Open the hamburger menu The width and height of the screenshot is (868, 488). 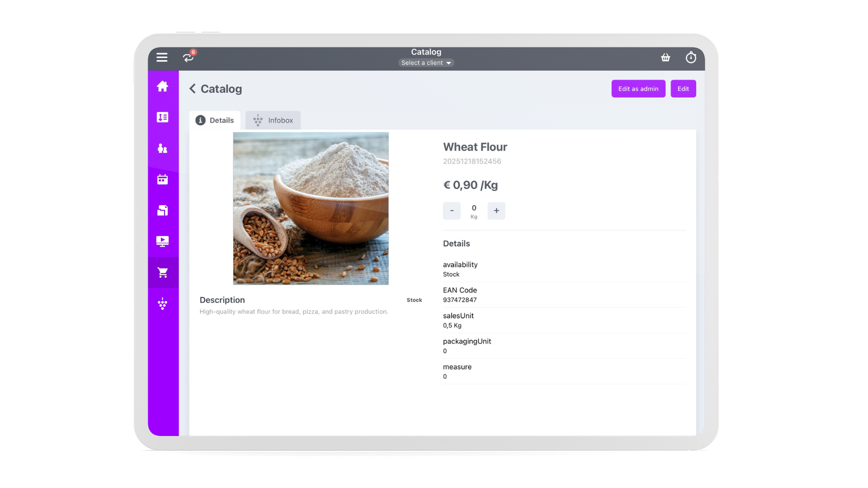[161, 57]
